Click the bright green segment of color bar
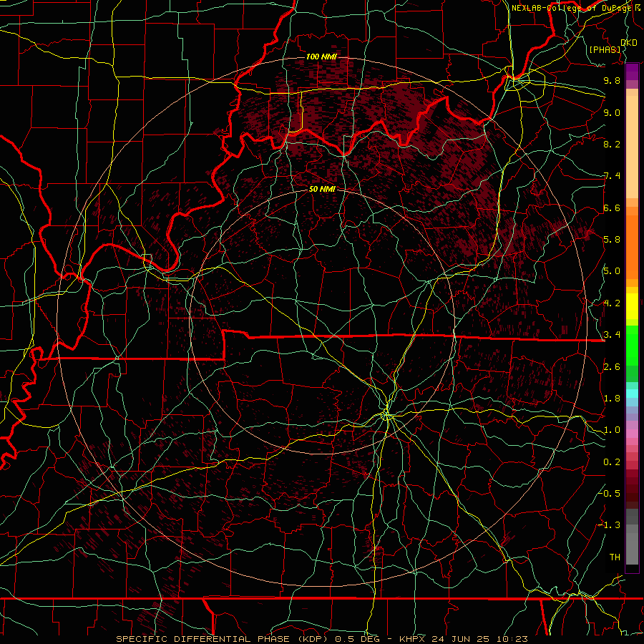Viewport: 644px width, 644px height. point(632,346)
